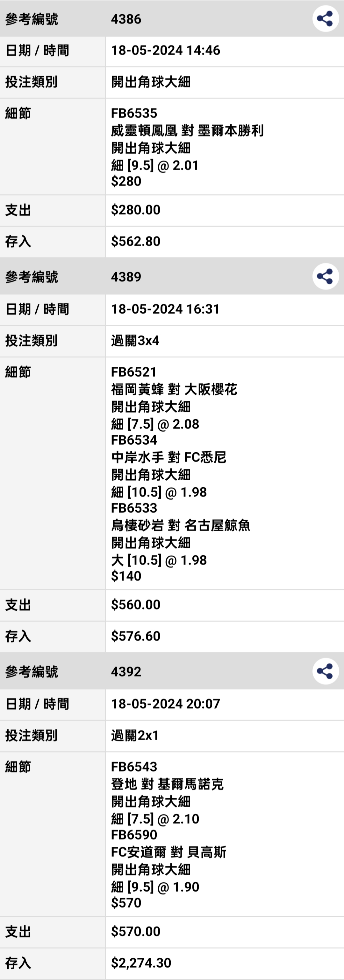Tap match code FB6521
The height and width of the screenshot is (980, 344).
pyautogui.click(x=134, y=372)
